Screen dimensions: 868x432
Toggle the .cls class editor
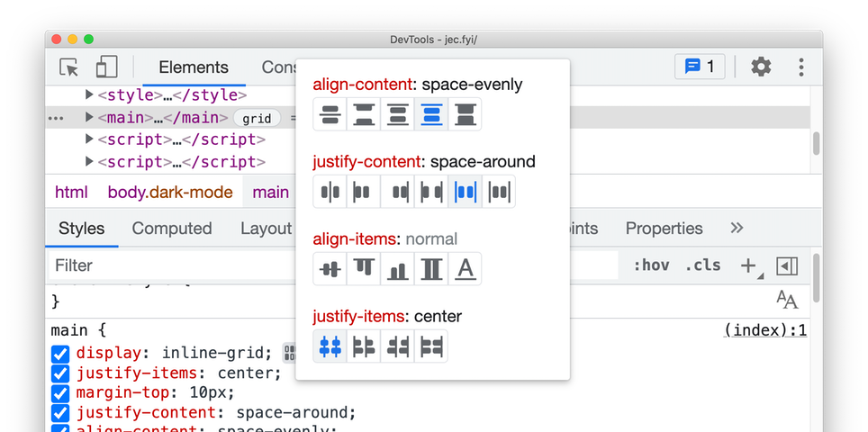[703, 265]
